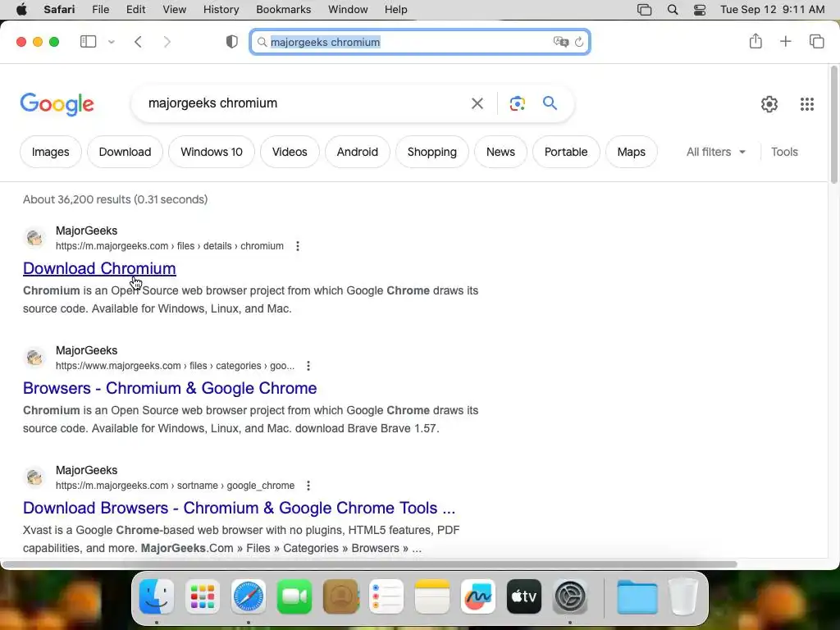Screen dimensions: 840x630
Task: Open the Google apps grid
Action: tap(807, 104)
